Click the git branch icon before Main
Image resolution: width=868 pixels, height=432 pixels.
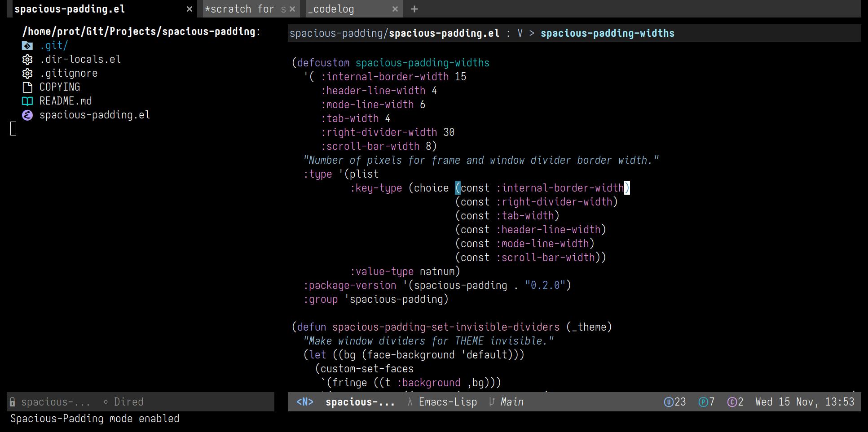click(x=492, y=402)
